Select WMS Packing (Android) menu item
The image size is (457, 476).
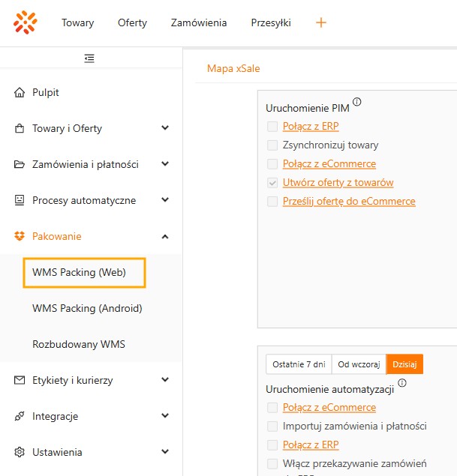pyautogui.click(x=87, y=308)
